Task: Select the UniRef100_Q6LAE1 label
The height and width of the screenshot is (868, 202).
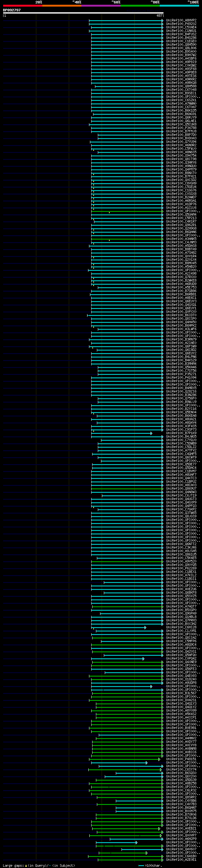Action: 181,121
